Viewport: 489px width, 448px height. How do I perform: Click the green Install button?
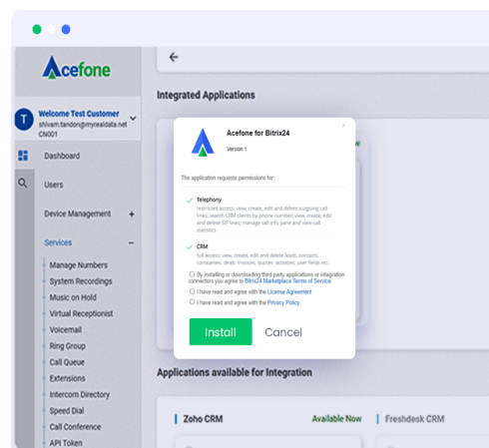click(x=221, y=332)
